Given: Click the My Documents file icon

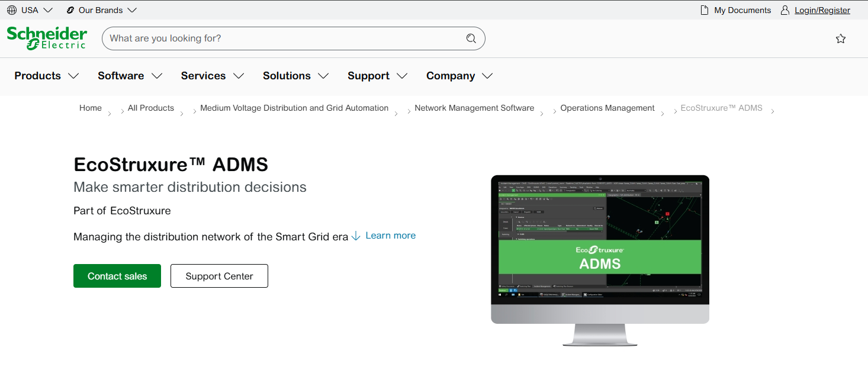Looking at the screenshot, I should tap(705, 10).
